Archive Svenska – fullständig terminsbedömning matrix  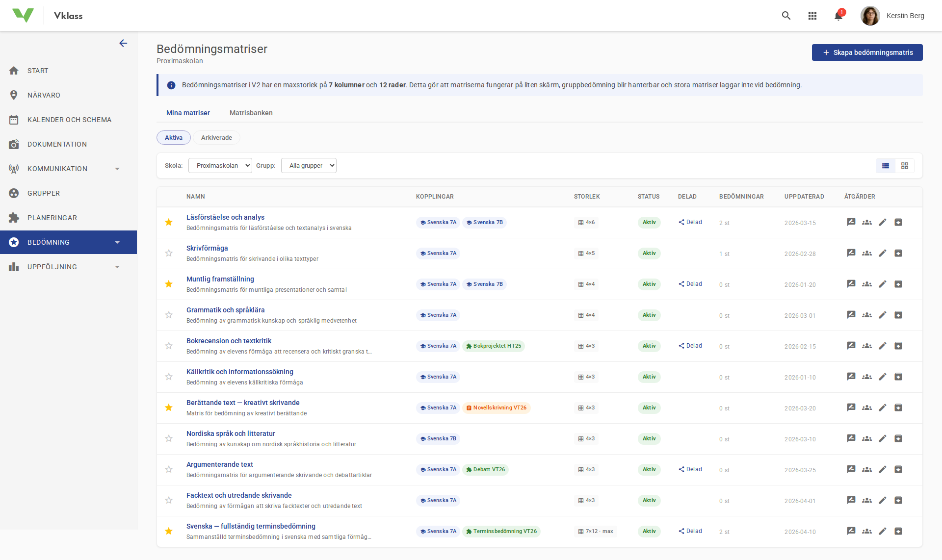pyautogui.click(x=898, y=531)
